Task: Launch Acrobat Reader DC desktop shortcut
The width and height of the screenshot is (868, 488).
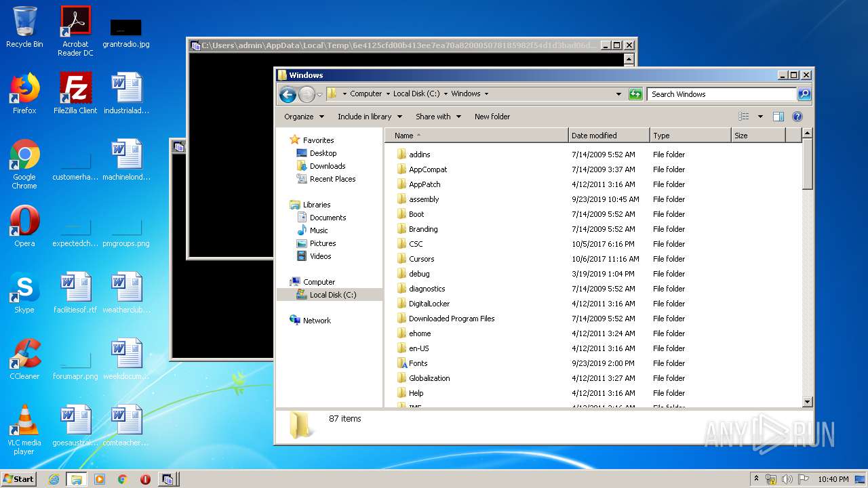Action: click(x=75, y=31)
